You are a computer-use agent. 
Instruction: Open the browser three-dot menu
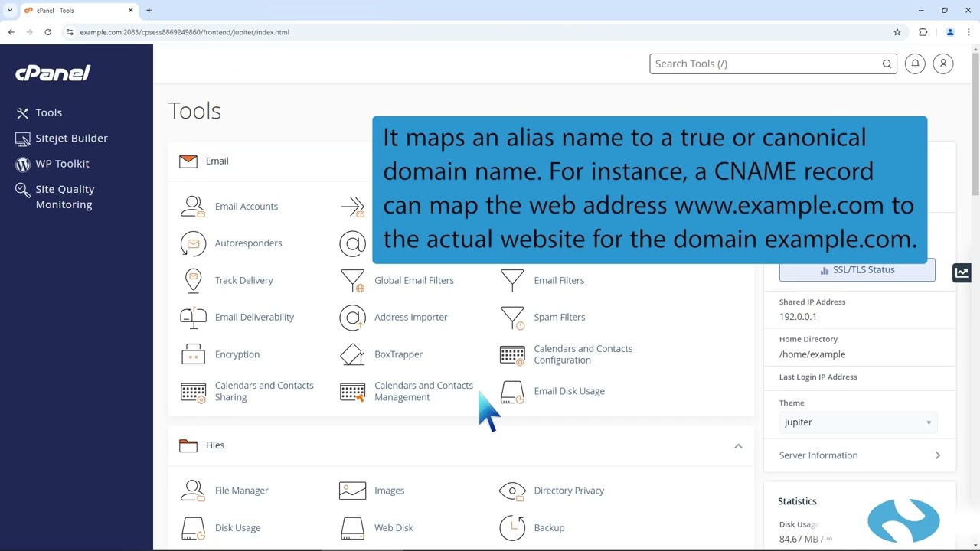coord(969,32)
